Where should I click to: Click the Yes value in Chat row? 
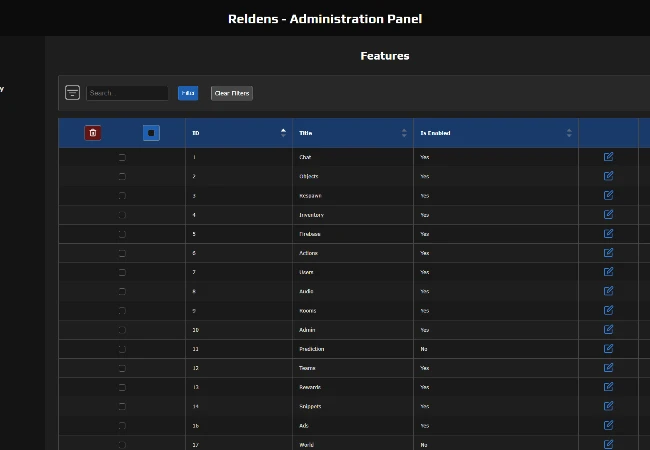coord(424,157)
